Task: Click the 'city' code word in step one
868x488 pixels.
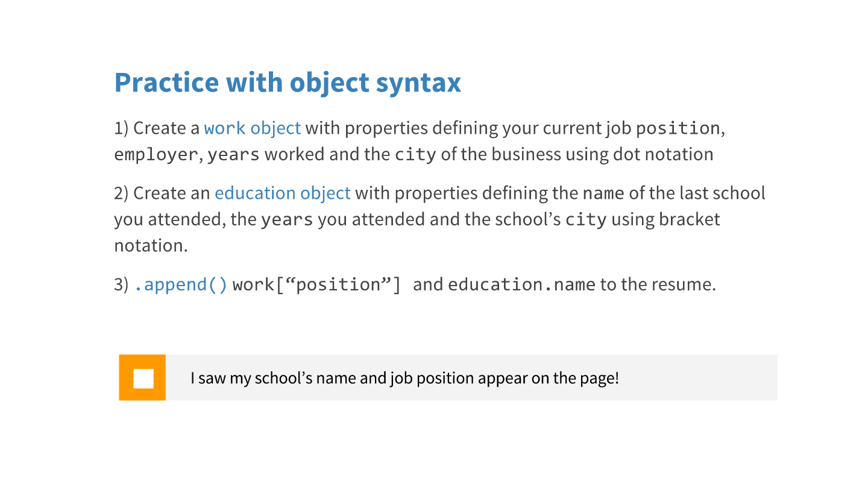Action: (415, 155)
